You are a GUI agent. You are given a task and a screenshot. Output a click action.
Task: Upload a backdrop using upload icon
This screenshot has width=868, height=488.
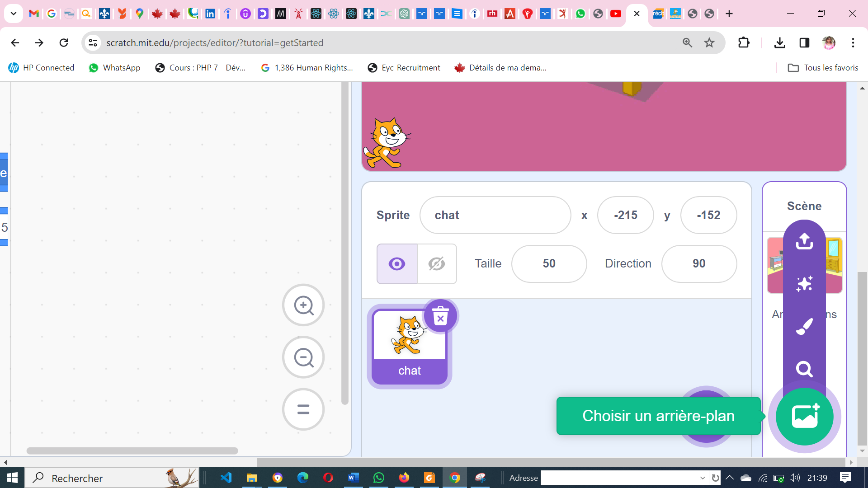click(804, 241)
